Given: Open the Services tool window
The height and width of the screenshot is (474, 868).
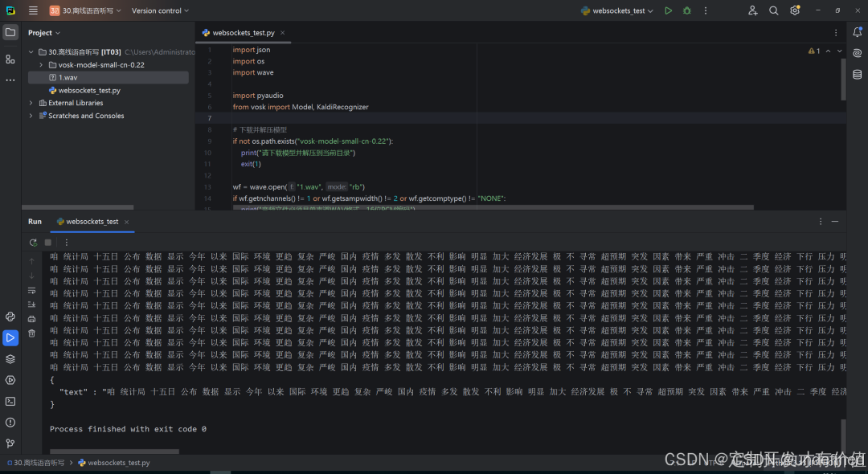Looking at the screenshot, I should (x=10, y=380).
